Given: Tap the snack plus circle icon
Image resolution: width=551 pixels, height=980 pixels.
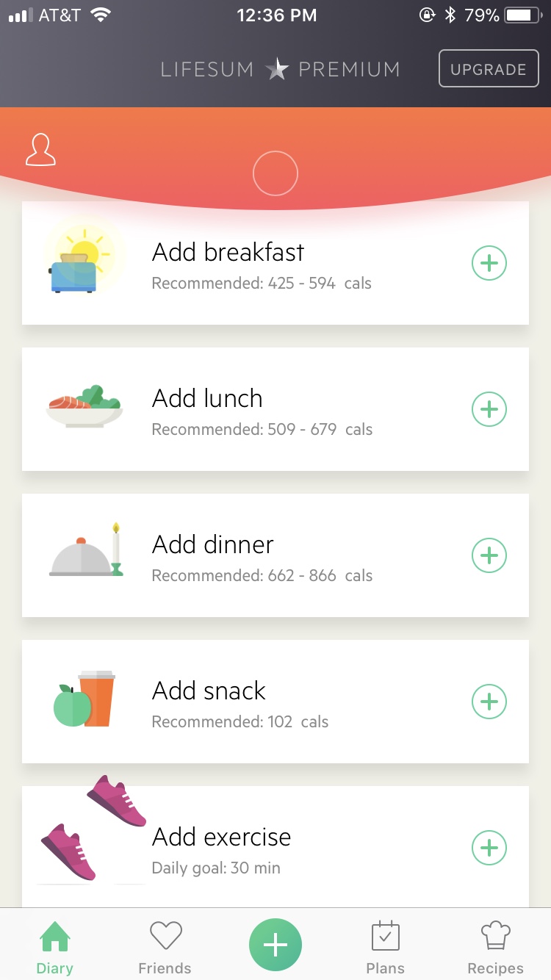Looking at the screenshot, I should click(x=489, y=702).
